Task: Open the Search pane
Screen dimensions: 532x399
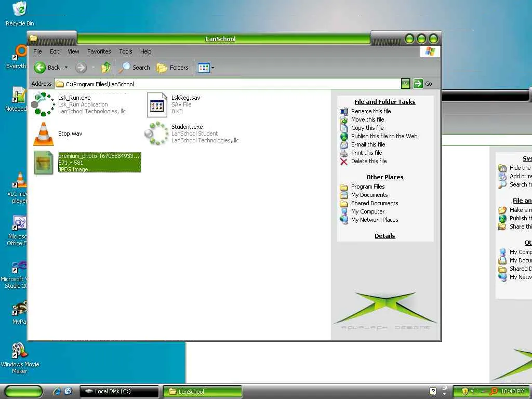Action: tap(135, 68)
